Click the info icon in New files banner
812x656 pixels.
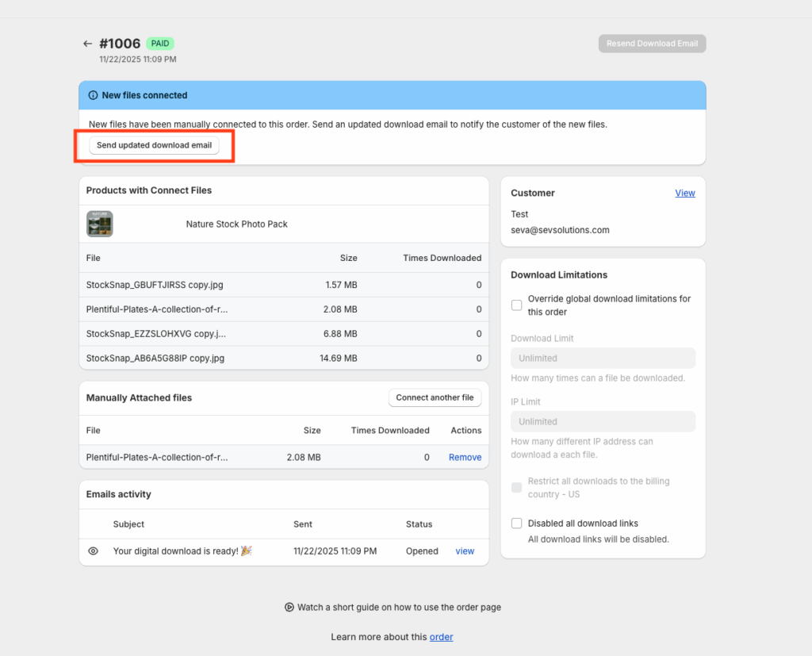(93, 95)
